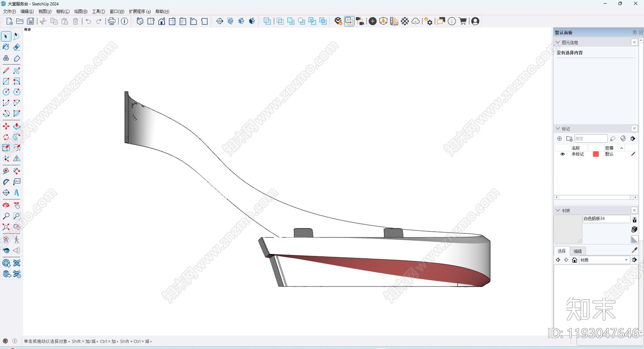
Task: Select the Rotate tool
Action: tap(6, 137)
